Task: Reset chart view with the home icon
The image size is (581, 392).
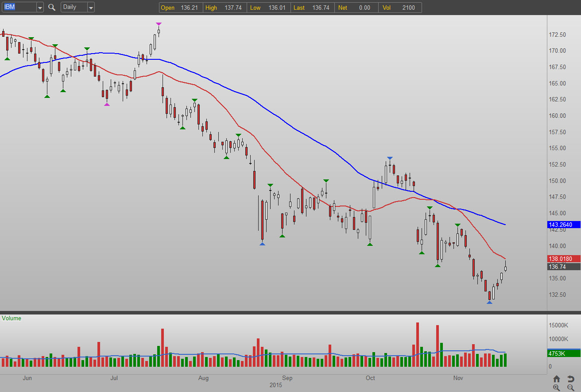Action: (557, 379)
